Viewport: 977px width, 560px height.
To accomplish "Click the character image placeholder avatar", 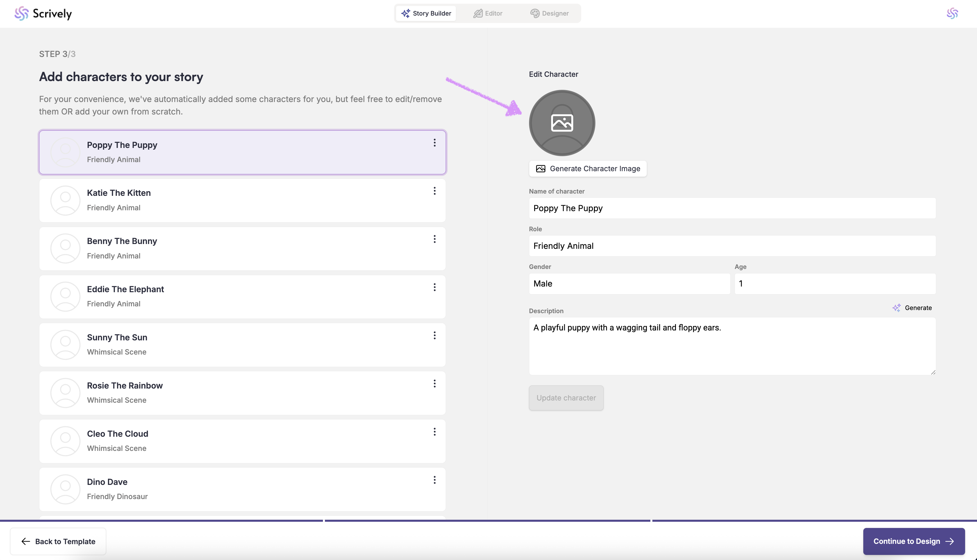I will point(562,123).
